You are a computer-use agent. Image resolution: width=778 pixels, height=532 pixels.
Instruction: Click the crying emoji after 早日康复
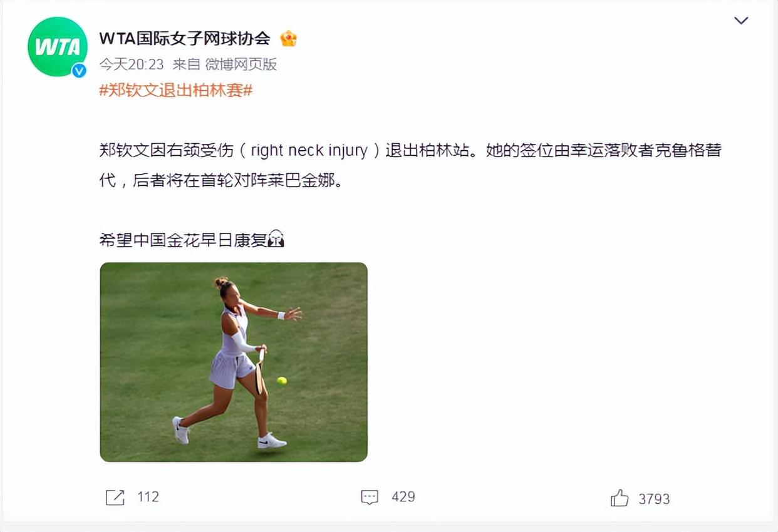pos(276,239)
